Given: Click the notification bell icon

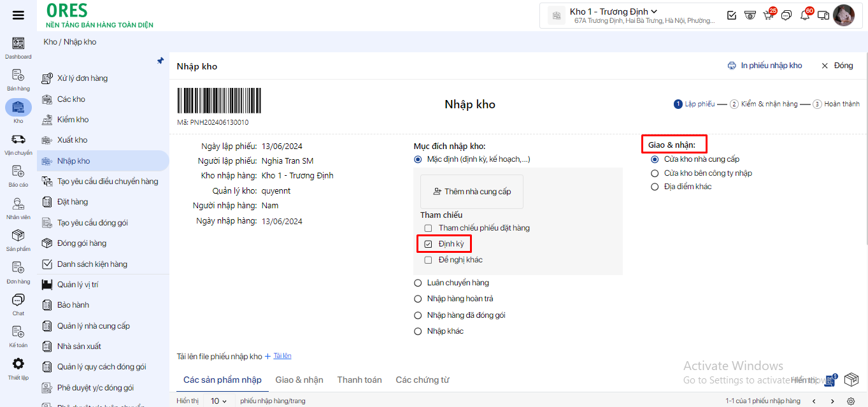Looking at the screenshot, I should [805, 15].
